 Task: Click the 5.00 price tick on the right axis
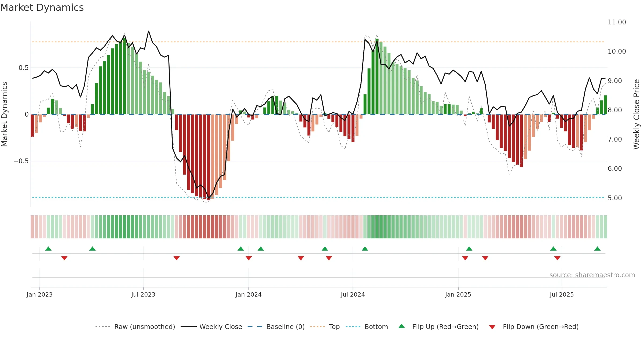pyautogui.click(x=615, y=198)
